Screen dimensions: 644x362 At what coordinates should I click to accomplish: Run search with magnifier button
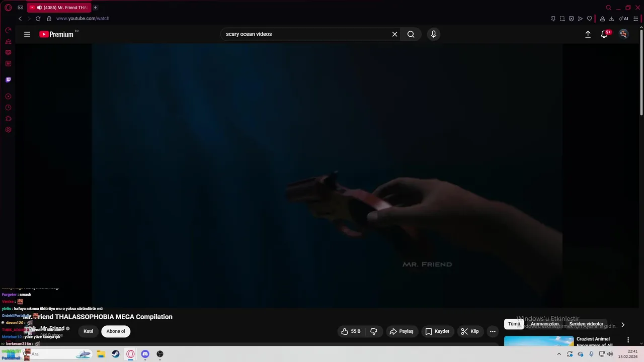click(x=411, y=34)
